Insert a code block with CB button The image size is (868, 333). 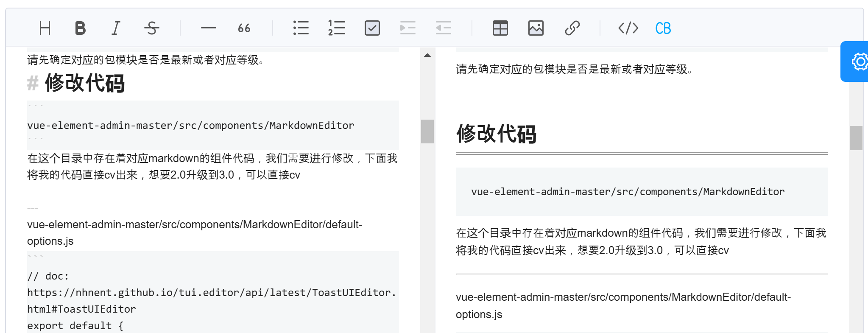[x=663, y=28]
